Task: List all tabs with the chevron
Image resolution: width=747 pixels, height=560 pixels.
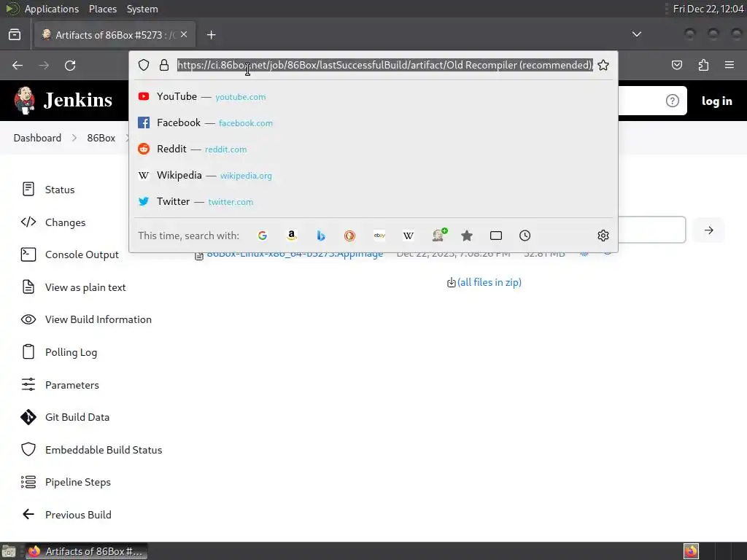Action: (x=636, y=34)
